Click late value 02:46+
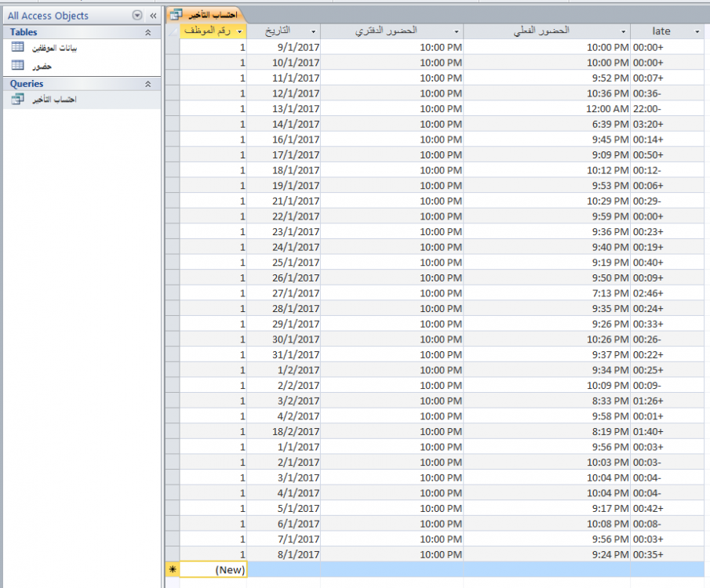Viewport: 710px width, 588px height. click(x=668, y=293)
